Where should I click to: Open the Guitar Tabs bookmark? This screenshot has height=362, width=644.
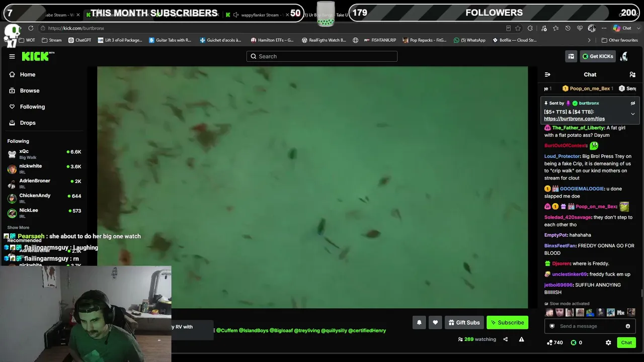click(171, 40)
